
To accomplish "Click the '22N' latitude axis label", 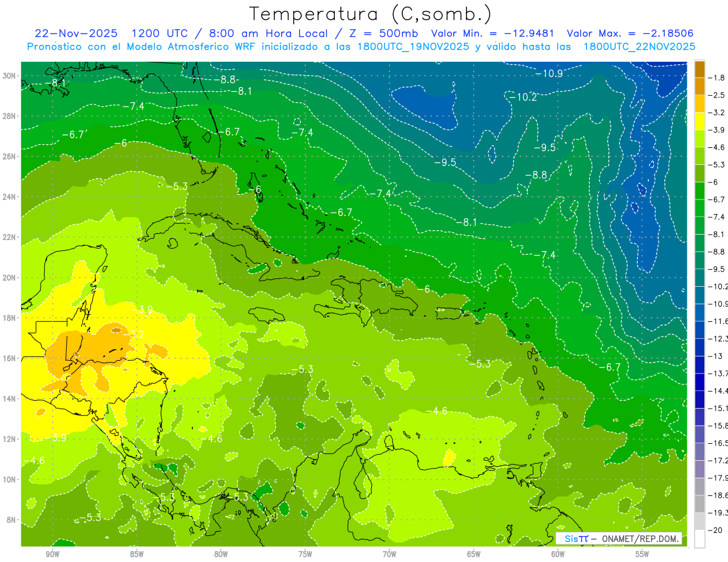I will [x=10, y=237].
